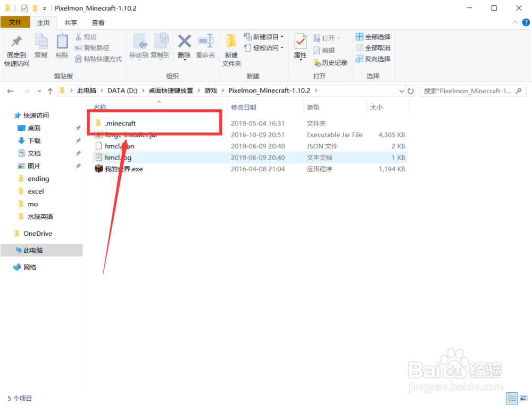This screenshot has height=405, width=532.
Task: Open the File (文件) tab
Action: click(x=15, y=22)
